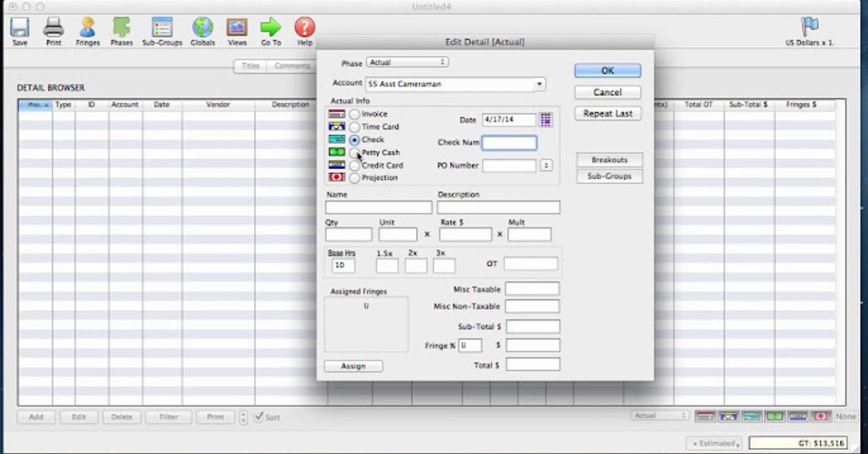Sort by the Type column header
The width and height of the screenshot is (868, 454).
(x=64, y=105)
